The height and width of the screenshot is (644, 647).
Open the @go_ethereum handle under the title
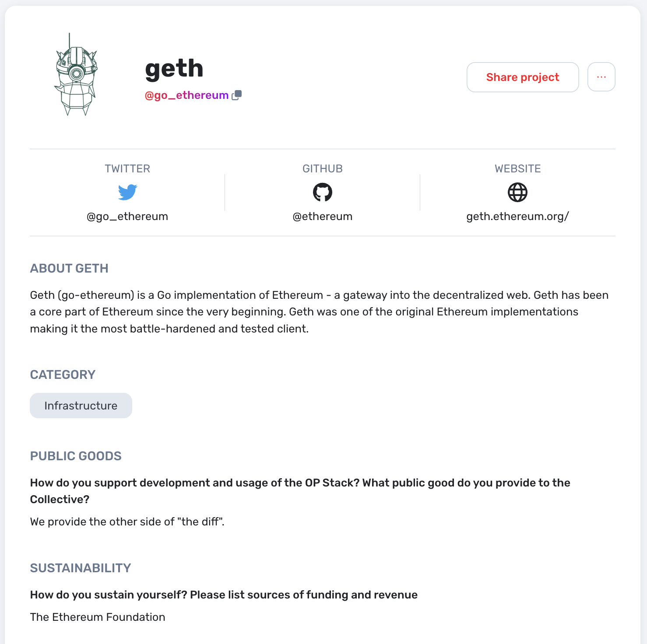coord(186,95)
